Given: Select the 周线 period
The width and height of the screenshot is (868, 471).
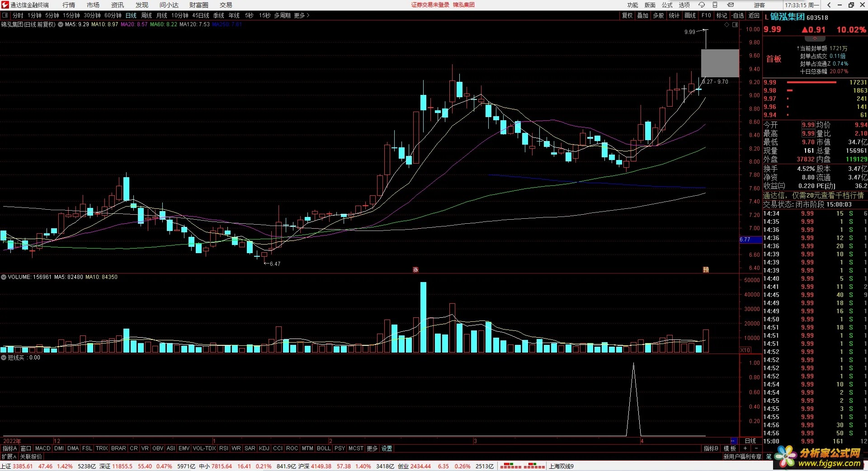Looking at the screenshot, I should point(146,15).
